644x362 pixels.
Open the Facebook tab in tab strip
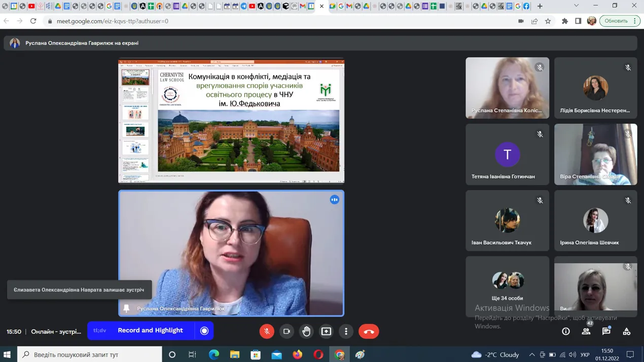pyautogui.click(x=526, y=6)
